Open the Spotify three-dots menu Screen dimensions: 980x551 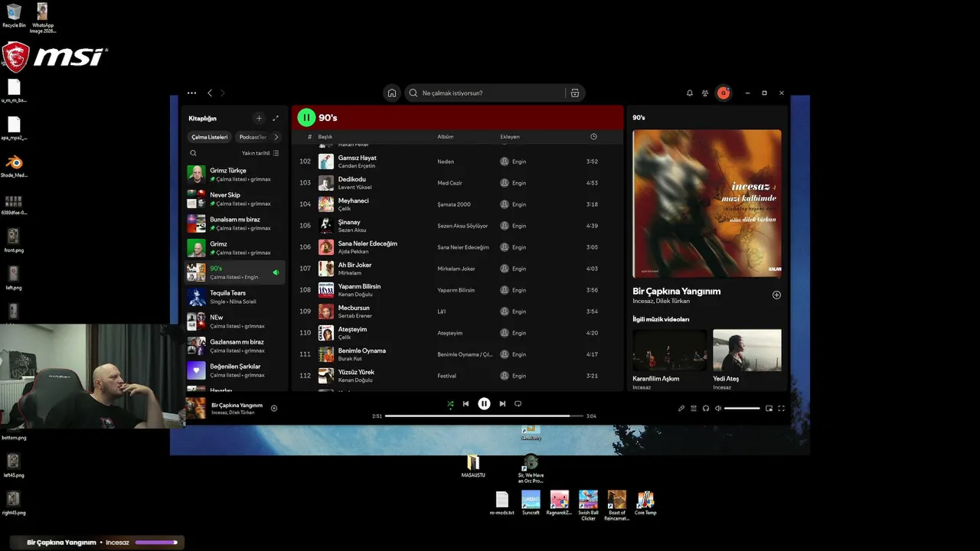click(x=191, y=93)
